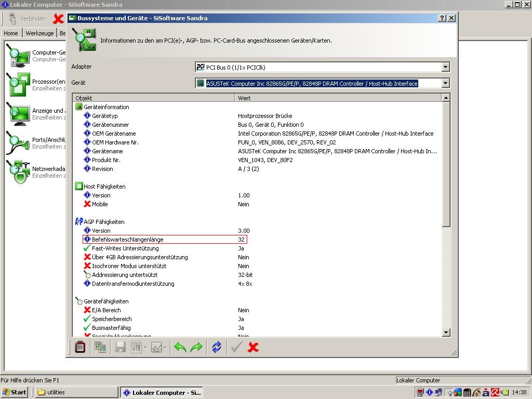Click the Verbinden toolbar icon
The width and height of the screenshot is (532, 399).
coord(12,19)
